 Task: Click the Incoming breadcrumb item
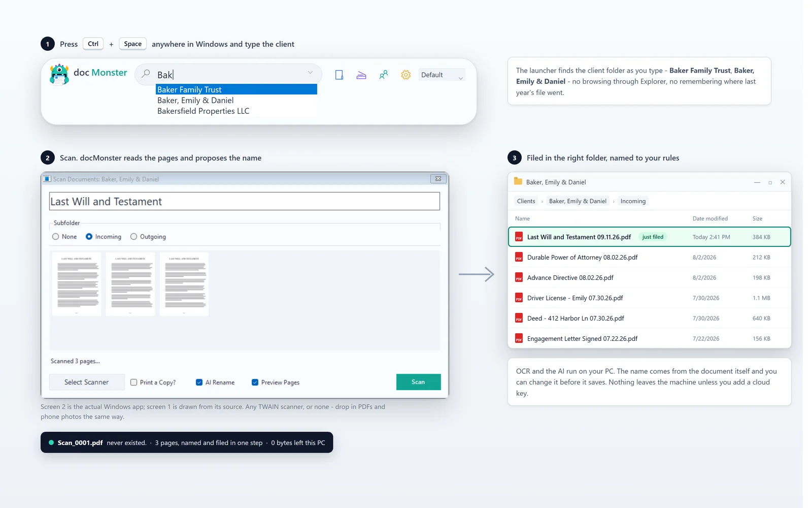[x=633, y=201]
